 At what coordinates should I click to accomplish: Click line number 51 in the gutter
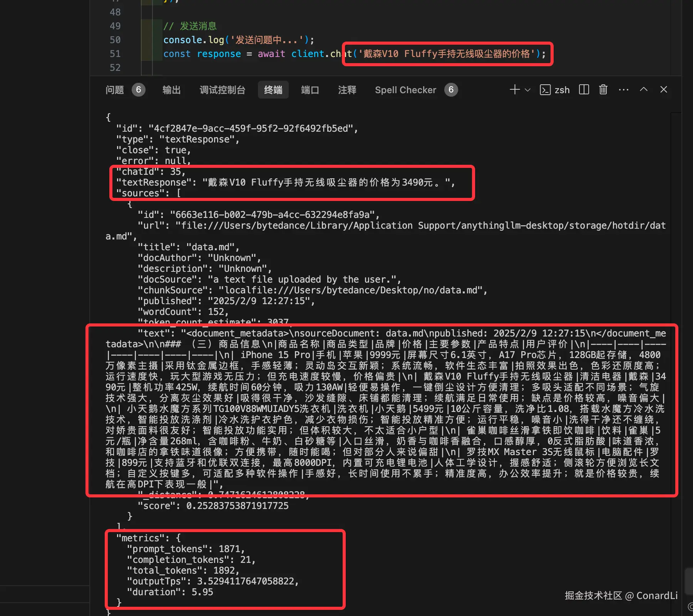(x=115, y=54)
